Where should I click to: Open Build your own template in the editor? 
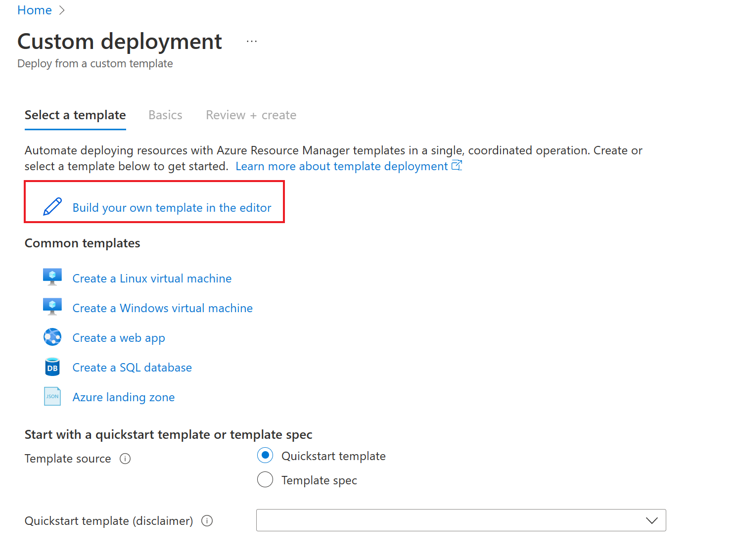click(x=172, y=208)
